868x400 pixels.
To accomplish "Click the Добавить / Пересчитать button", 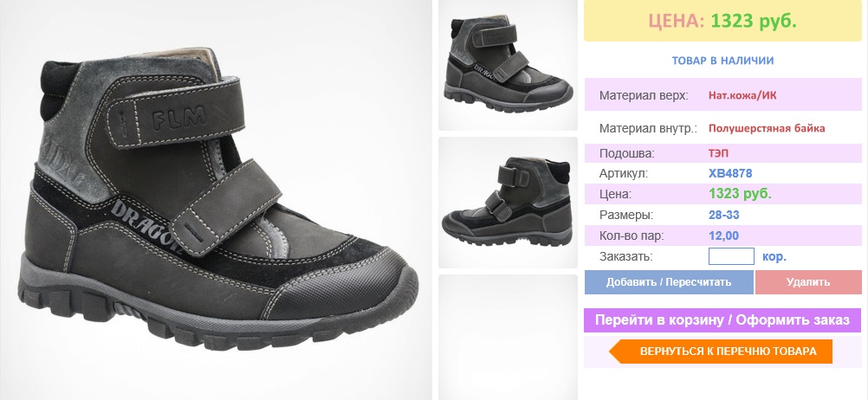I will coord(669,282).
